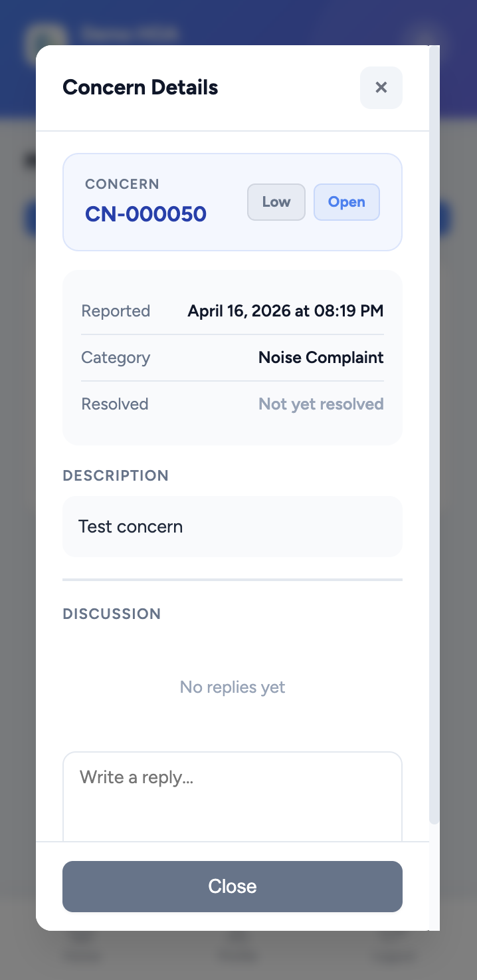Click the X close icon

click(381, 87)
